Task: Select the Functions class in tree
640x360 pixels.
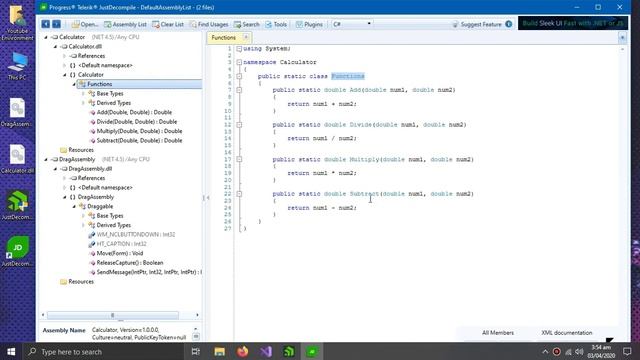Action: pos(99,84)
